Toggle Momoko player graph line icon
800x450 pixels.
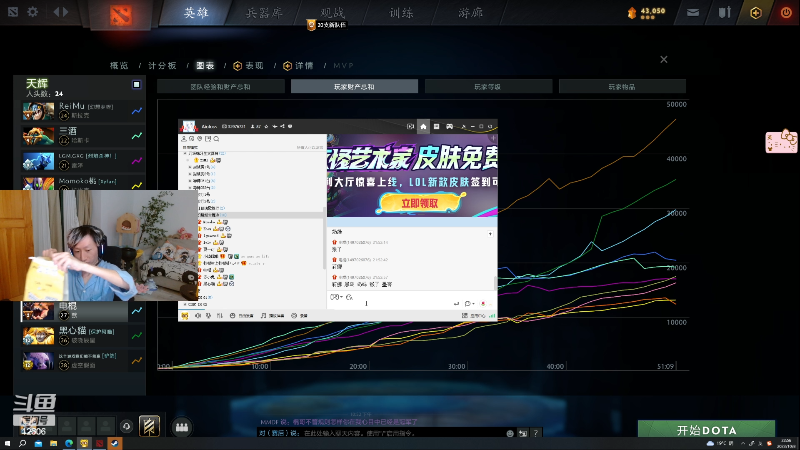point(137,185)
